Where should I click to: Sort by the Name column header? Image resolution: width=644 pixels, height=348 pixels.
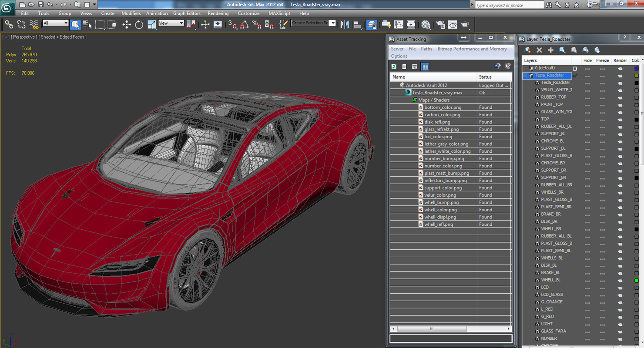click(433, 77)
